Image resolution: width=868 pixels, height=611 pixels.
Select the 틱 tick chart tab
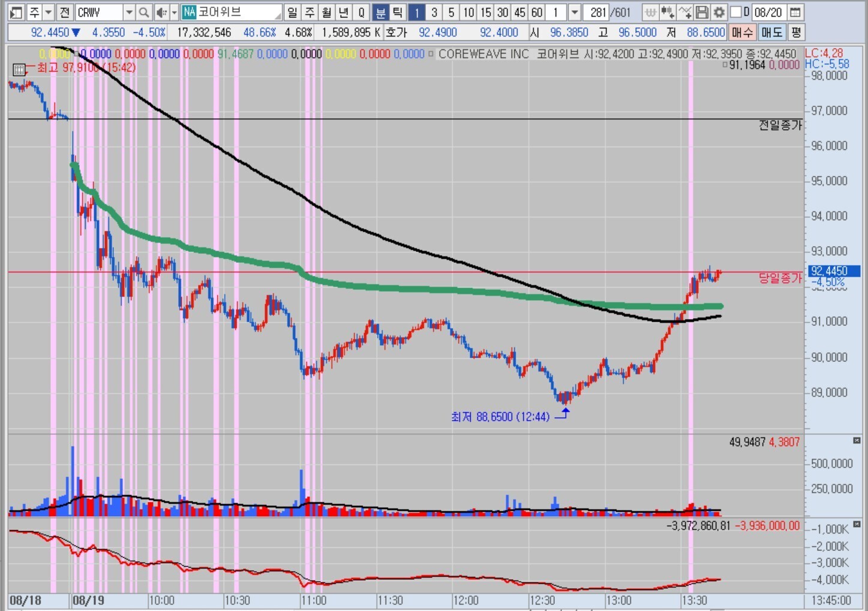[x=398, y=12]
